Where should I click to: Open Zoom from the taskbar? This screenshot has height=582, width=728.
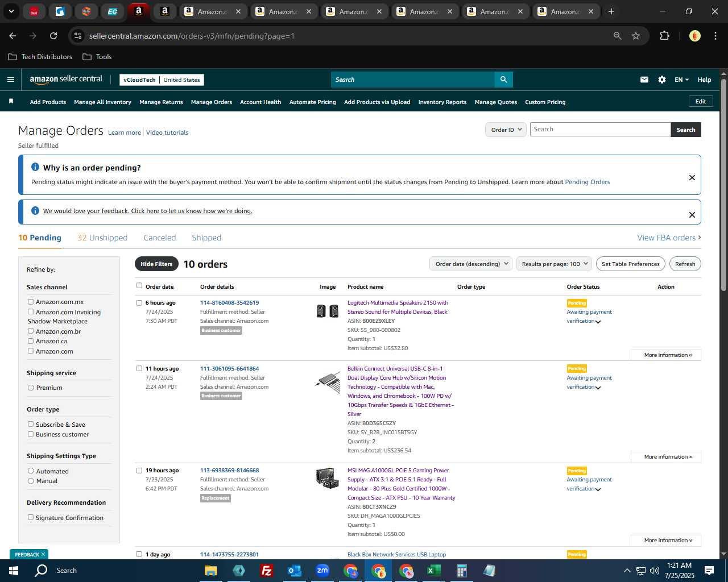click(x=322, y=571)
